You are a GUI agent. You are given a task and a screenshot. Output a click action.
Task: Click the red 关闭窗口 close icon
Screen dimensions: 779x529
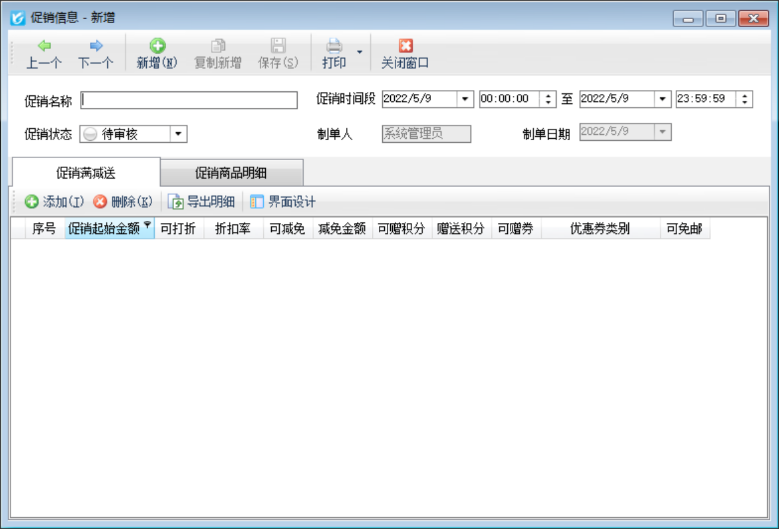(x=405, y=46)
